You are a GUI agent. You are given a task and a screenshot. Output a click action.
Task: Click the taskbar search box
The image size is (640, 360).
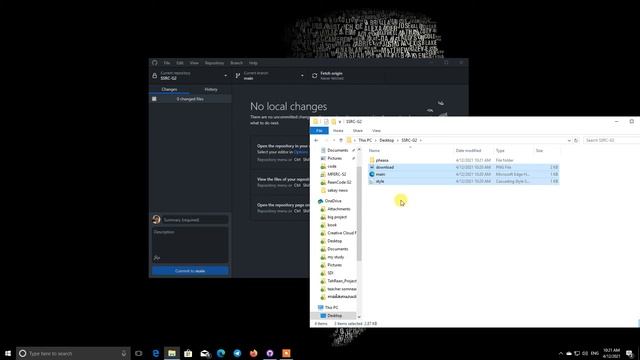[73, 353]
